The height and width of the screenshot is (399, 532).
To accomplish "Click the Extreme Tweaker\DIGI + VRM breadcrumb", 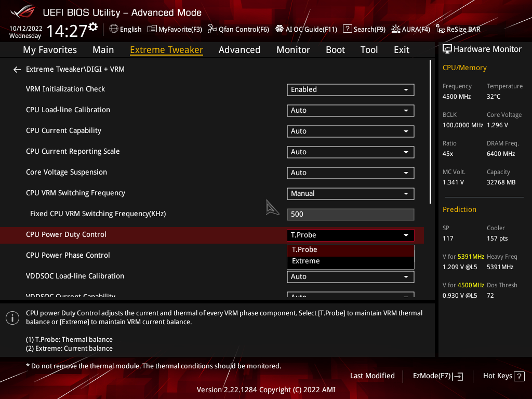I will pos(75,69).
